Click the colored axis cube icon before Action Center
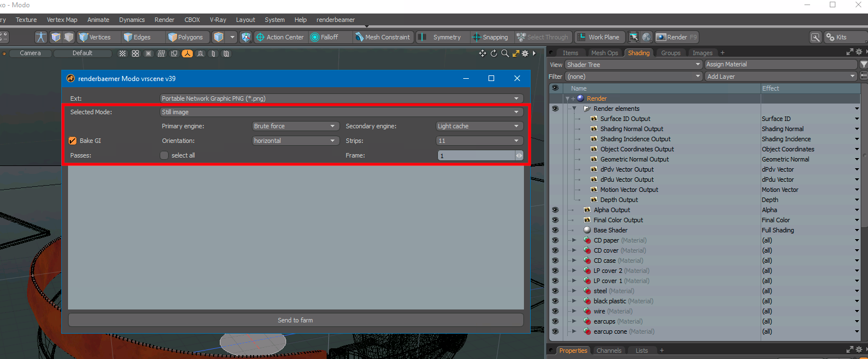 pos(246,37)
